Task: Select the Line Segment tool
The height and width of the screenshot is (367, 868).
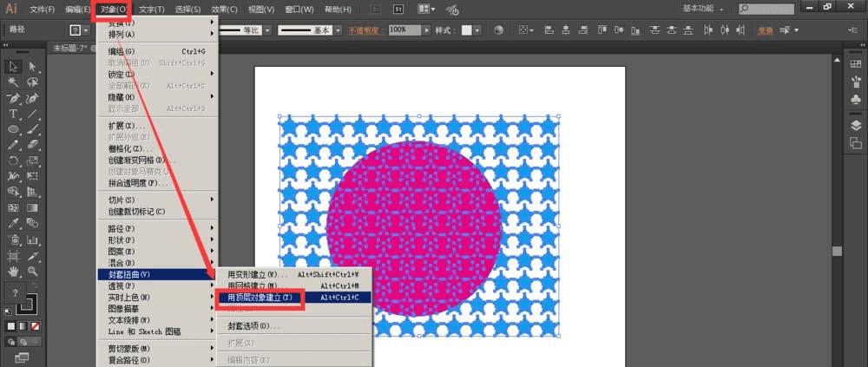Action: click(x=33, y=114)
